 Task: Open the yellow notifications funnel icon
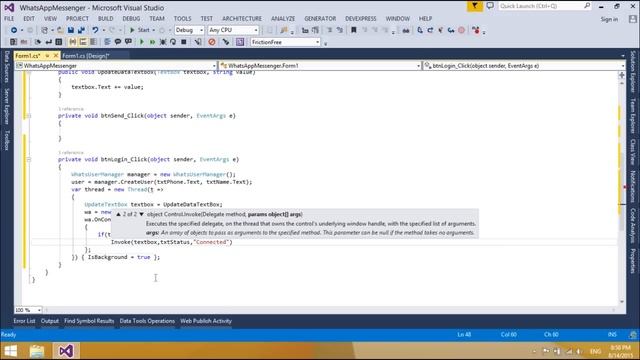(475, 6)
